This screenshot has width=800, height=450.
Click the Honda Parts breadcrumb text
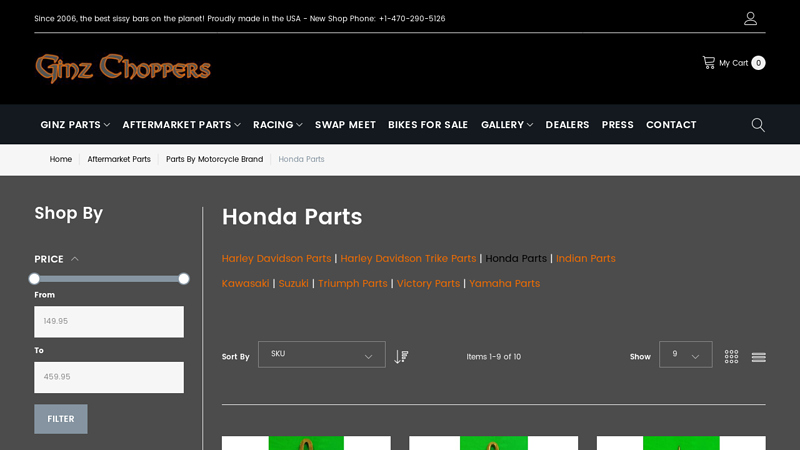(301, 159)
